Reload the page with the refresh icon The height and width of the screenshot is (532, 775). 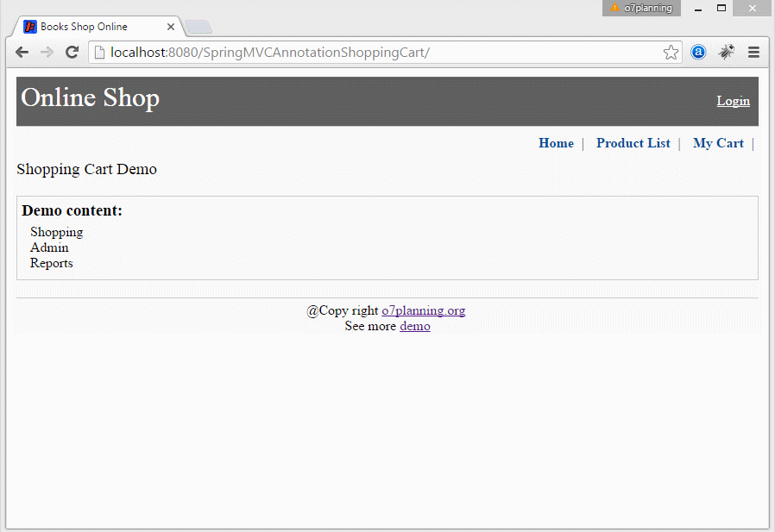pyautogui.click(x=72, y=52)
